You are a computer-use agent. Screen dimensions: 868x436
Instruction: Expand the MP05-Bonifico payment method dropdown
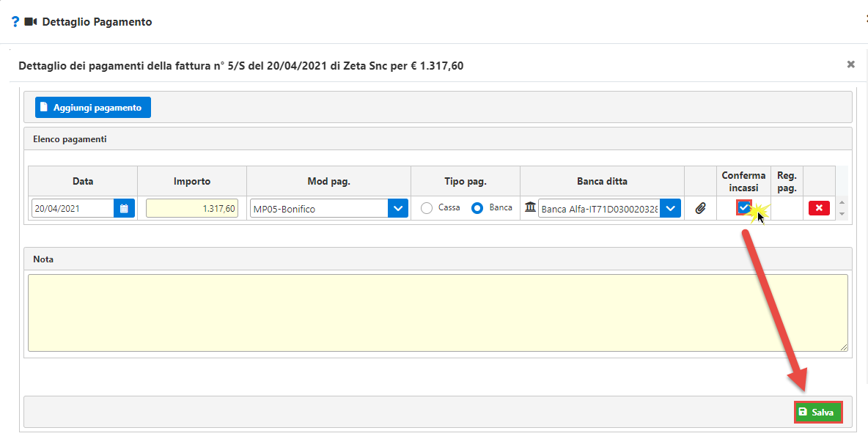tap(397, 209)
